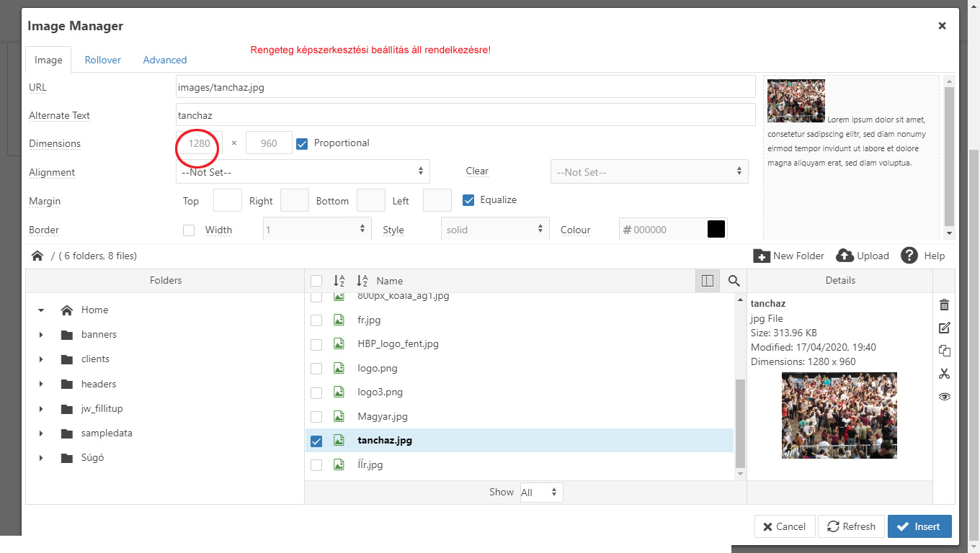This screenshot has height=553, width=980.
Task: Switch to the Advanced tab
Action: click(x=164, y=60)
